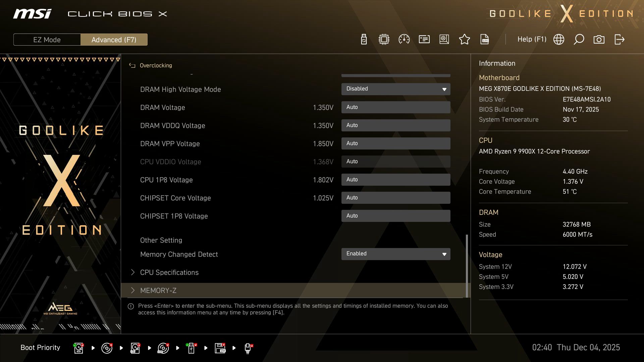This screenshot has width=644, height=362.
Task: Change language via the globe icon
Action: [x=558, y=39]
